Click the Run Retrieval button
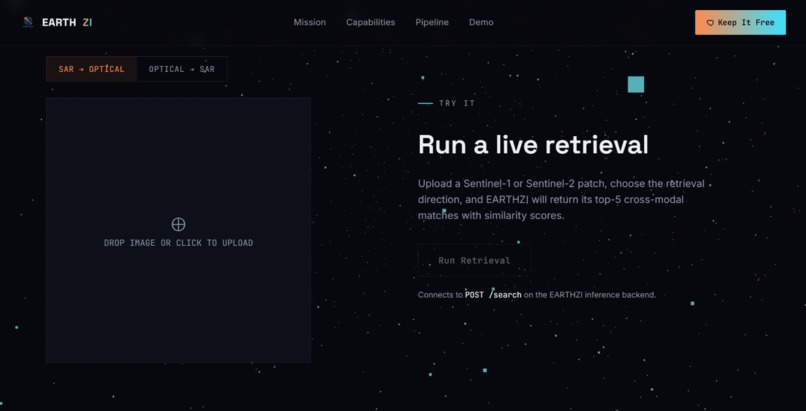806x411 pixels. pyautogui.click(x=474, y=260)
